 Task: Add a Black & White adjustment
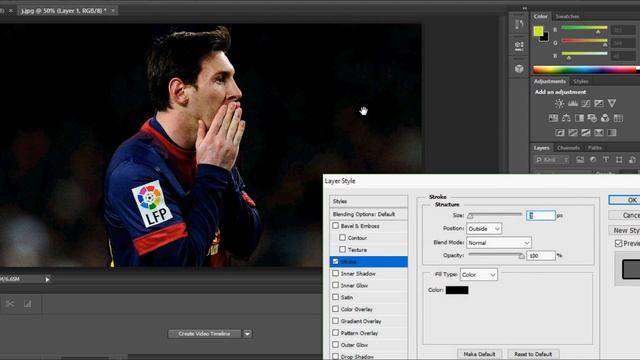(579, 118)
